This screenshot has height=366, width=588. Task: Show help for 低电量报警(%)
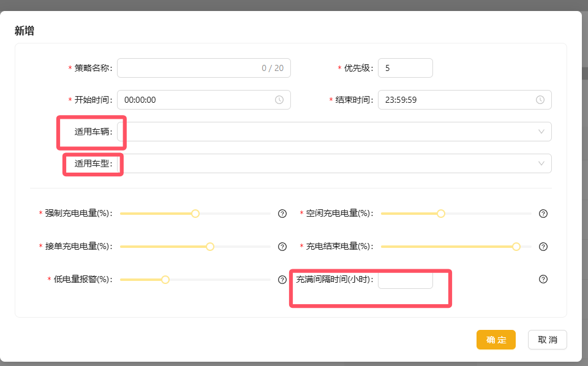coord(282,280)
